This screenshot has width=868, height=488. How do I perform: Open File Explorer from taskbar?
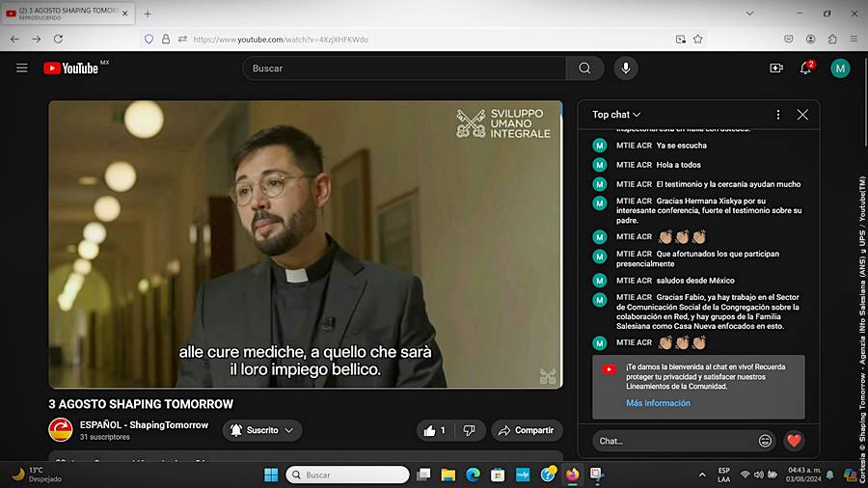pyautogui.click(x=448, y=474)
